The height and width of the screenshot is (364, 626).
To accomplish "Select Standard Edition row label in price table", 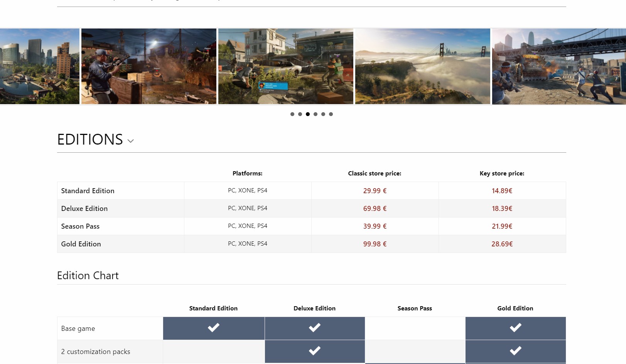I will click(x=88, y=191).
